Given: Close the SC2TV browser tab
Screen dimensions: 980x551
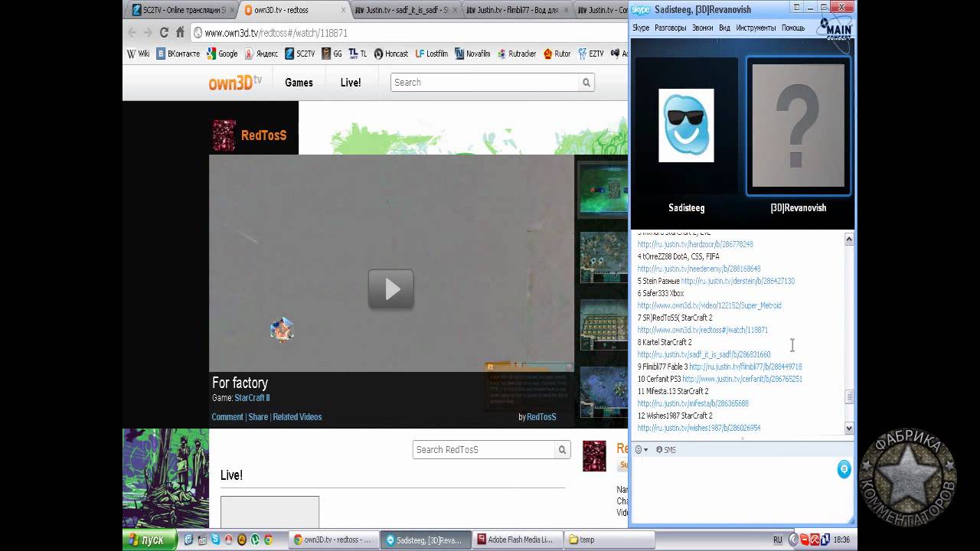Looking at the screenshot, I should pyautogui.click(x=231, y=10).
